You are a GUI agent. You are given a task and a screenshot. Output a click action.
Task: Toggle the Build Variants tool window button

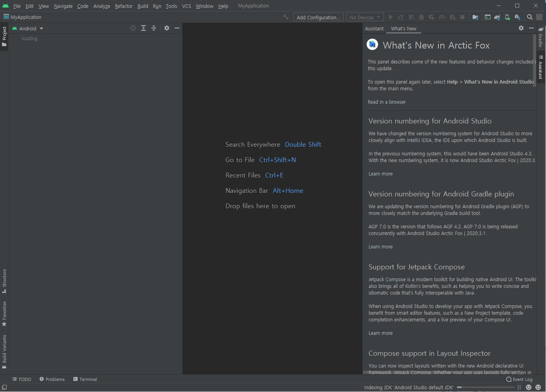click(4, 352)
